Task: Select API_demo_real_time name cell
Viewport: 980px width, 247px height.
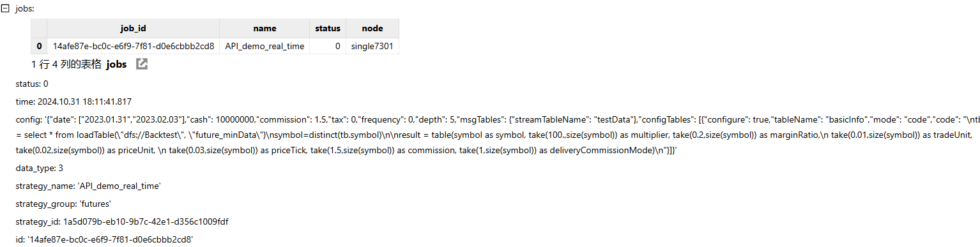Action: coord(265,47)
